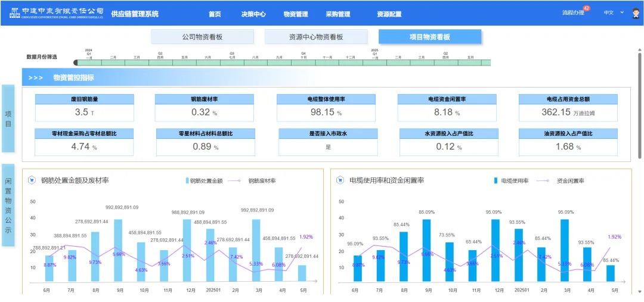Click the 12月 bar in 钢筋处置金额 chart

pos(187,250)
